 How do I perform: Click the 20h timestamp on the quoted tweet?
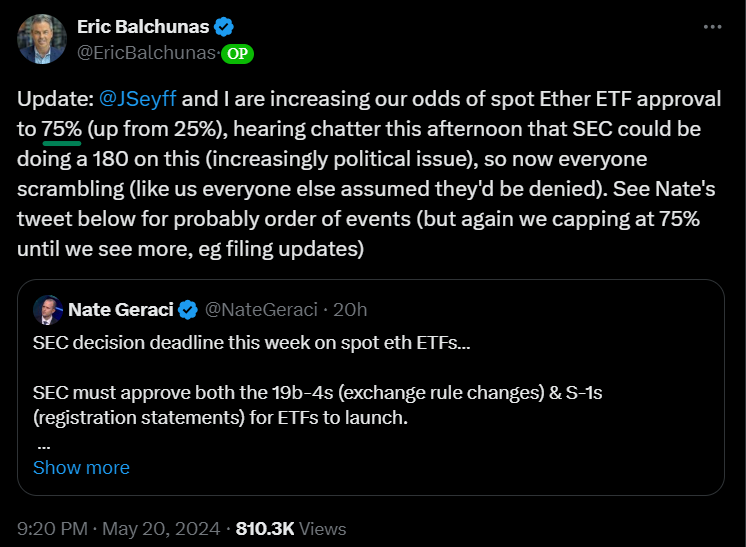[350, 310]
